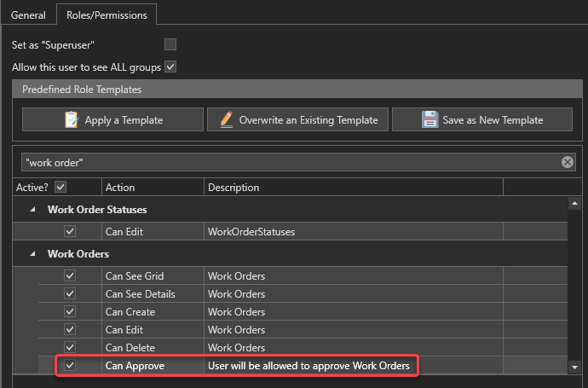The width and height of the screenshot is (588, 388).
Task: Switch to the General tab
Action: click(28, 14)
